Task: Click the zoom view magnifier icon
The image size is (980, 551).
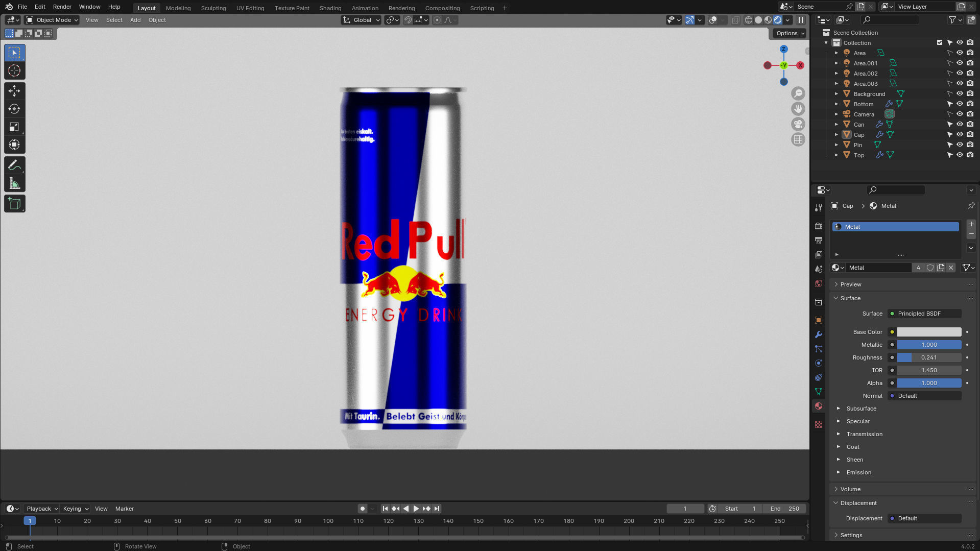Action: [798, 93]
